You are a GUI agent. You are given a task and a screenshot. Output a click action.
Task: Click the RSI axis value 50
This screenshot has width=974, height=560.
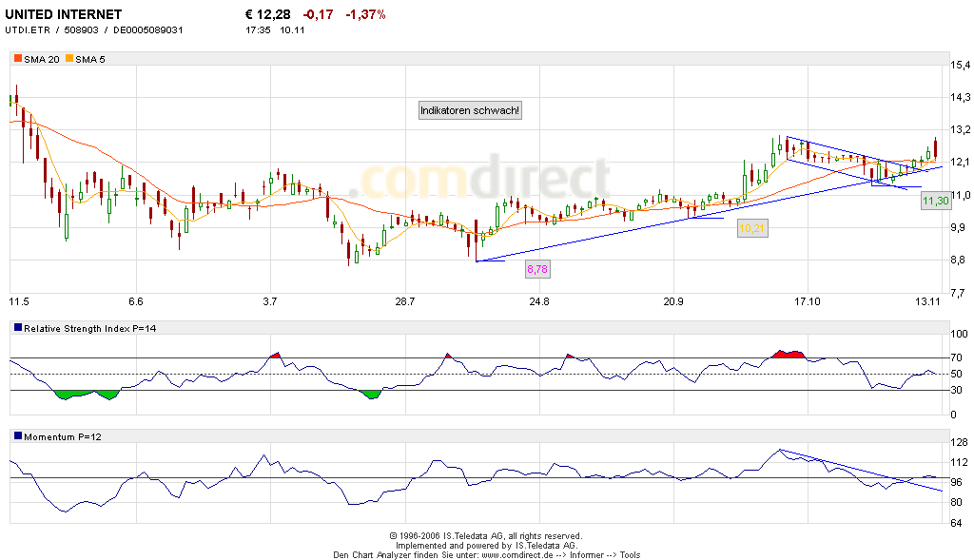click(x=957, y=374)
